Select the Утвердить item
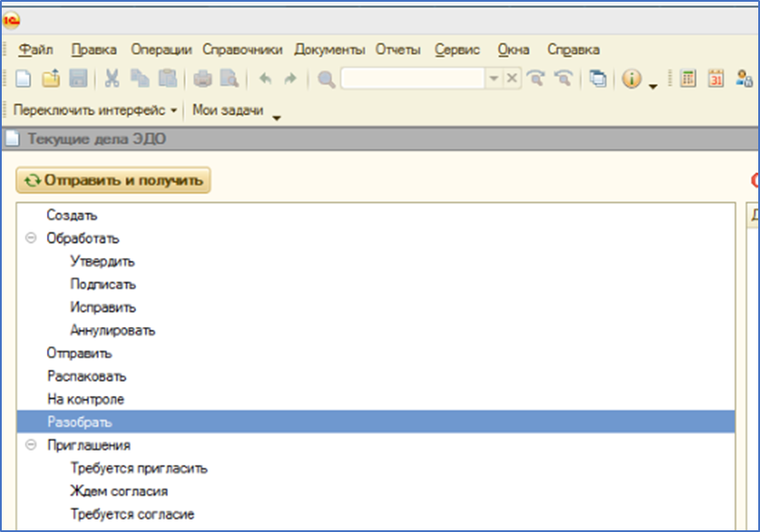This screenshot has width=760, height=532. pos(103,262)
